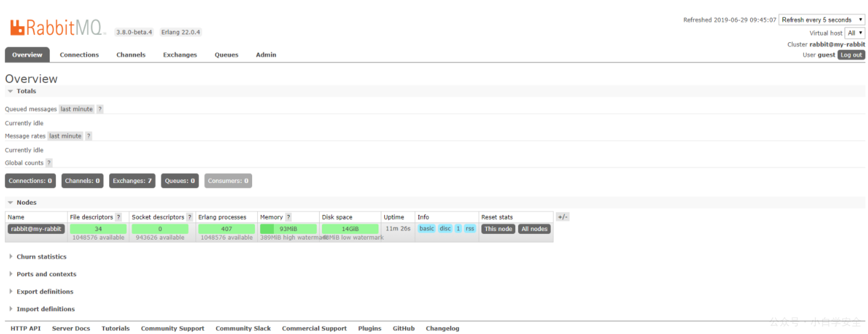
Task: Open the Virtual host dropdown
Action: (x=855, y=33)
